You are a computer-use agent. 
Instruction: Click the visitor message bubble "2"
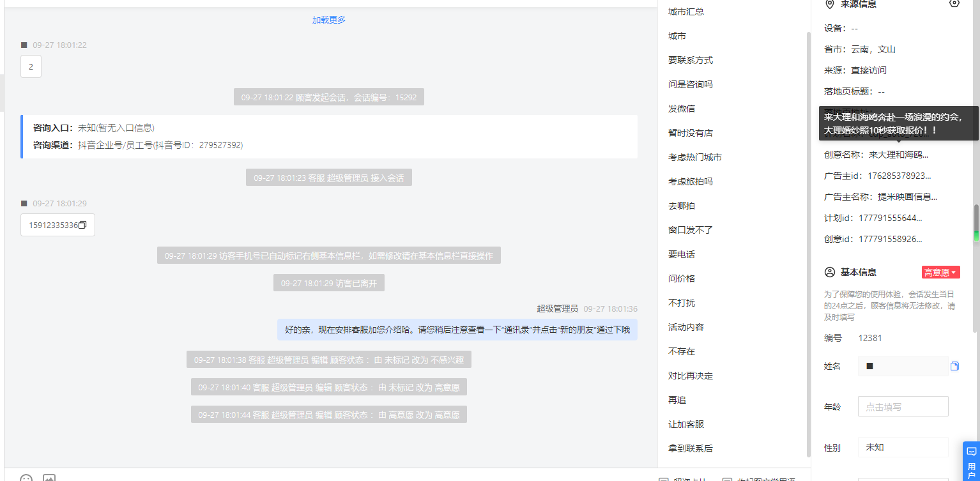click(31, 66)
